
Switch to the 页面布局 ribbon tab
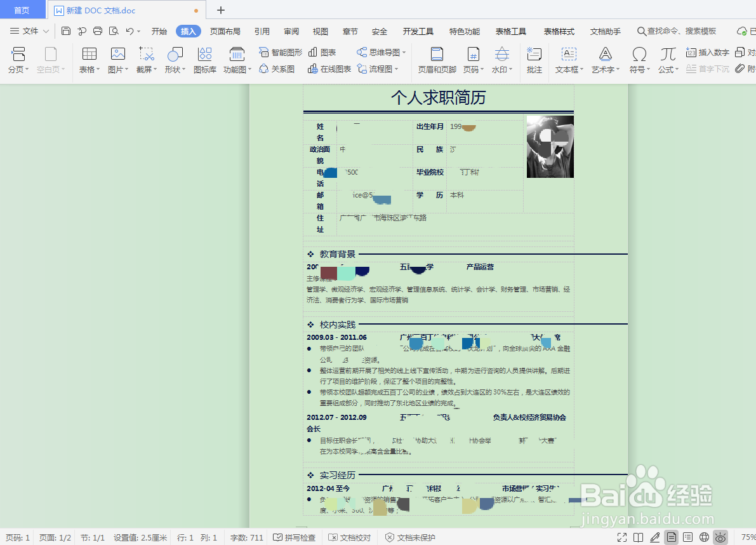click(x=225, y=30)
